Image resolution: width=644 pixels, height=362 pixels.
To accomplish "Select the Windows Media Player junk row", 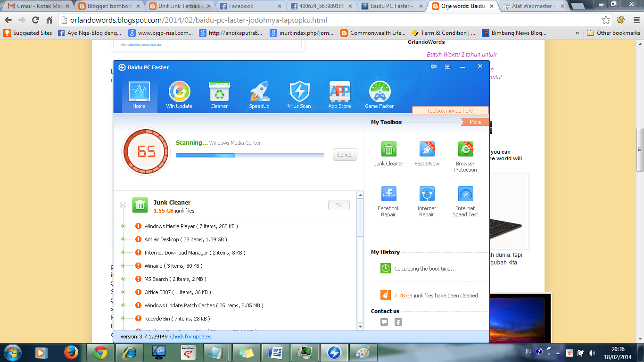I will [191, 226].
